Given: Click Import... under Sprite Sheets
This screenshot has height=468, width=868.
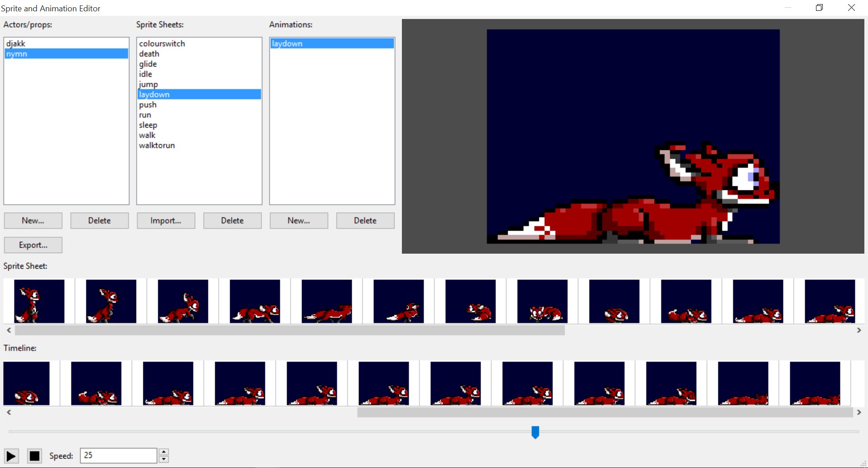Looking at the screenshot, I should coord(165,221).
